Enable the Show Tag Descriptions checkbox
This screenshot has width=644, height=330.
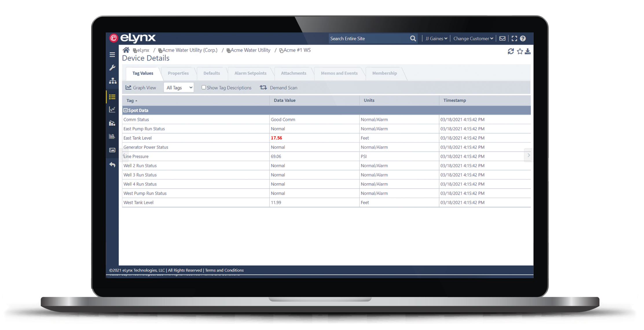[x=204, y=87]
